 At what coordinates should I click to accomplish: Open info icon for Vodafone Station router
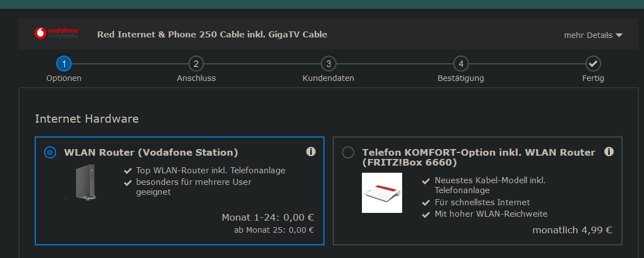tap(311, 152)
